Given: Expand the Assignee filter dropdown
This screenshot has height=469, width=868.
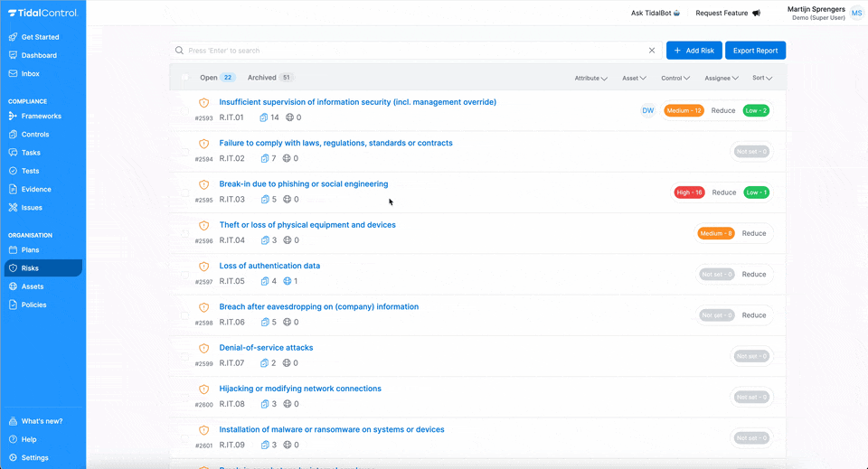Looking at the screenshot, I should point(722,78).
